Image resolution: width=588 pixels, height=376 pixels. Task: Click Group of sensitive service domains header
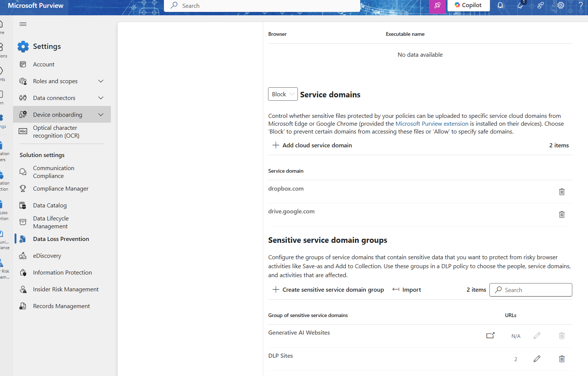(308, 315)
